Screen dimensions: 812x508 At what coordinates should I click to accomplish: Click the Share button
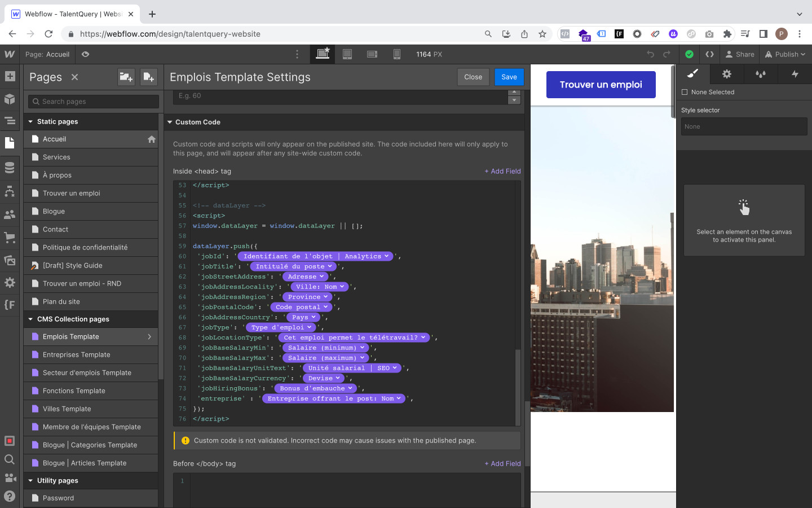(x=740, y=54)
